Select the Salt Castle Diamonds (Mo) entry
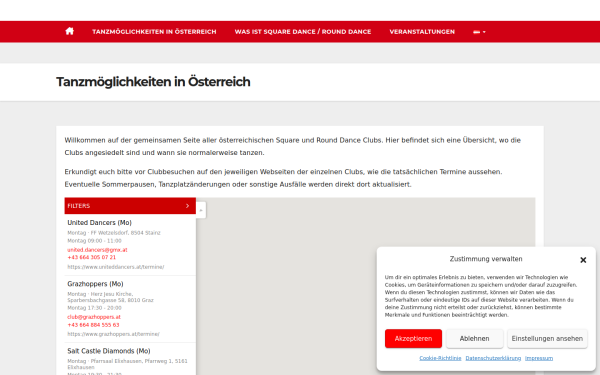Screen dimensions: 600x375 (x=109, y=351)
